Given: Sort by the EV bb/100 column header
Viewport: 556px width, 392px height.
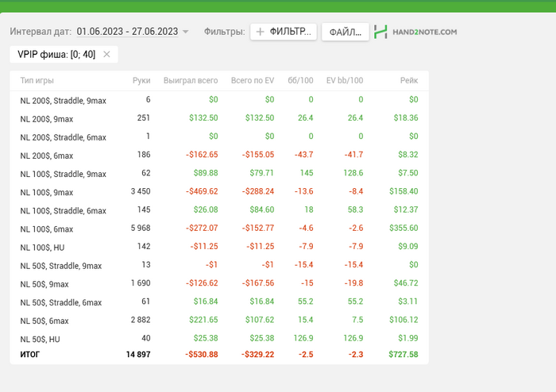Looking at the screenshot, I should tap(345, 80).
